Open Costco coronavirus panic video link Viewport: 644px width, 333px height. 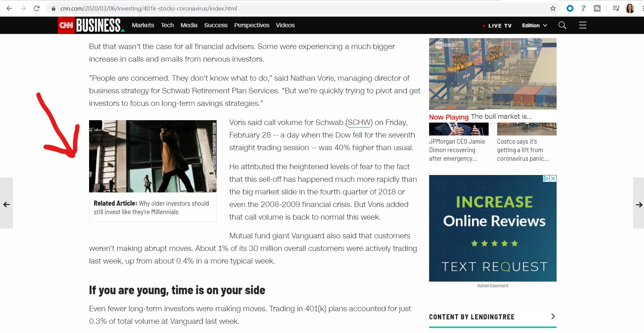coord(523,150)
